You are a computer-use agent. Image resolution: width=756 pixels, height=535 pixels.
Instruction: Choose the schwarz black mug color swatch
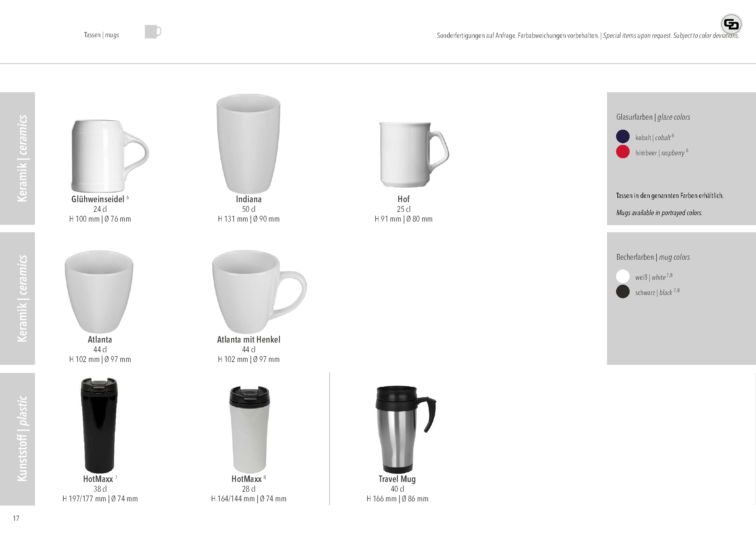click(623, 291)
